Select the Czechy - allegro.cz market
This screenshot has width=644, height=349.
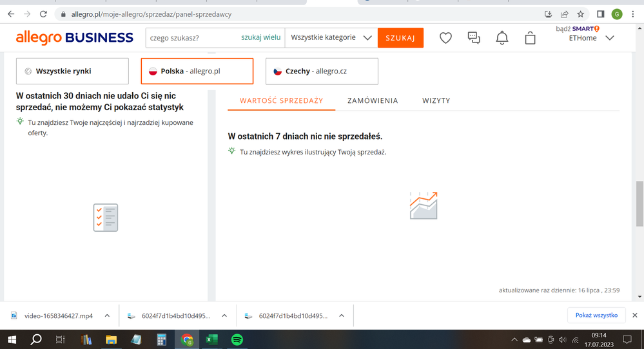322,71
